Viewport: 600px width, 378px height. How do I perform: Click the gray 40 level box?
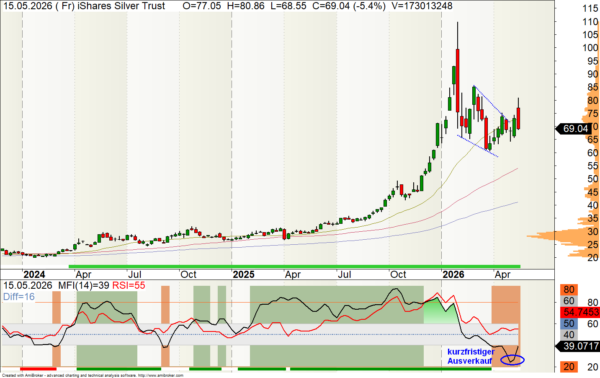coord(569,335)
